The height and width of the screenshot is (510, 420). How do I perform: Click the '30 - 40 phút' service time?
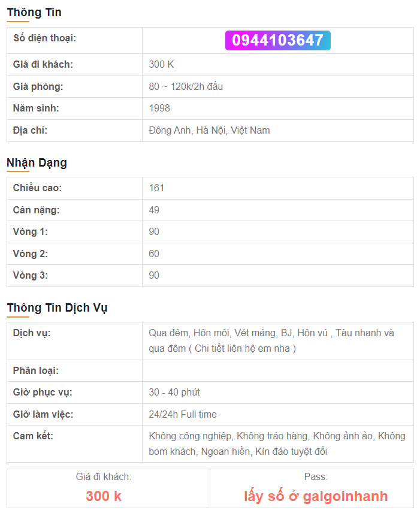point(174,393)
